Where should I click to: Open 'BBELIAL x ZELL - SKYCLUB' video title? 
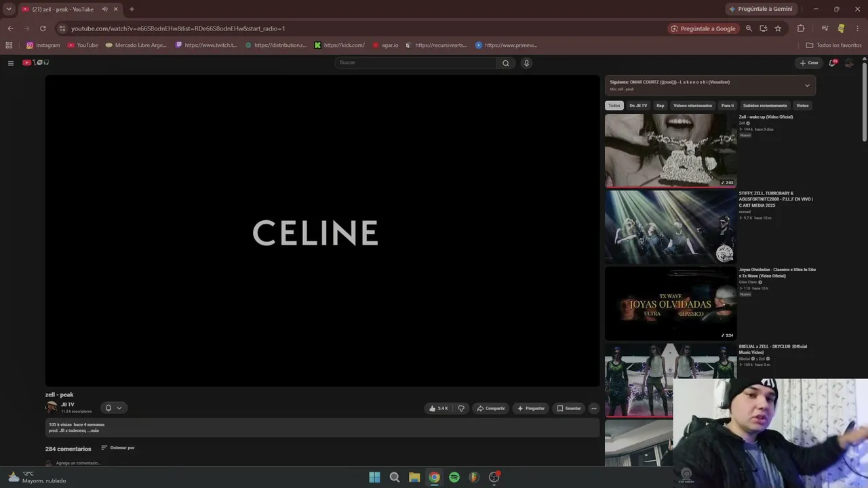[x=773, y=349]
